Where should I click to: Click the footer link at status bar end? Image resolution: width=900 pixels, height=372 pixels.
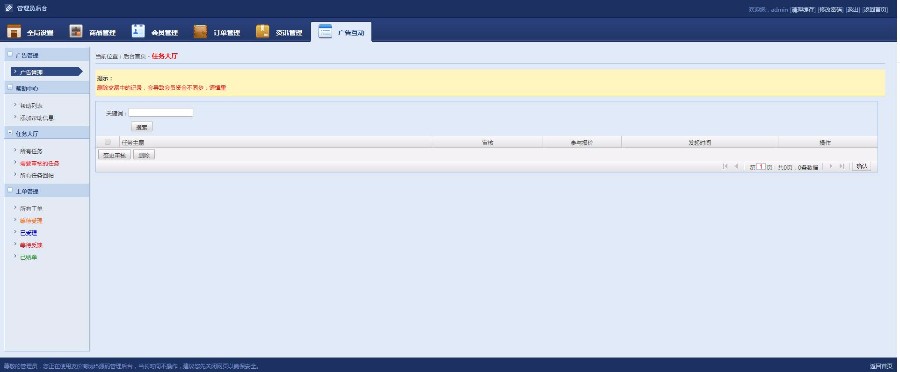tap(882, 366)
